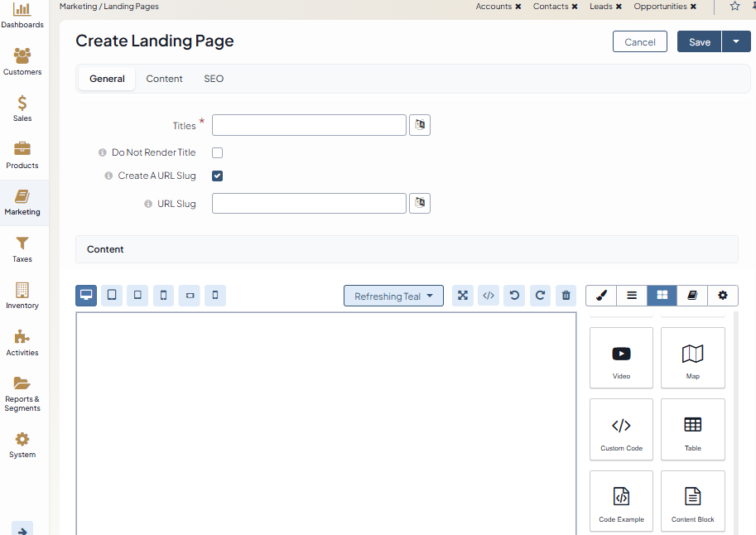Click the undo arrow icon
The width and height of the screenshot is (756, 535).
click(x=514, y=296)
